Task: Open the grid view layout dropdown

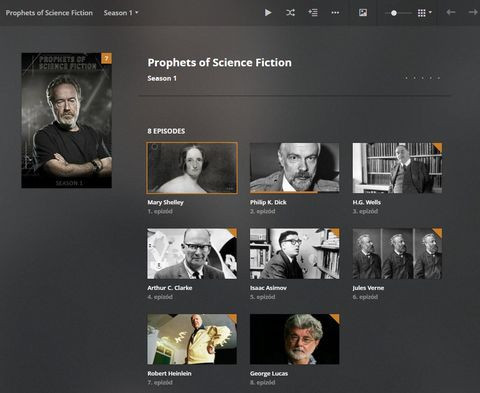Action: [424, 13]
